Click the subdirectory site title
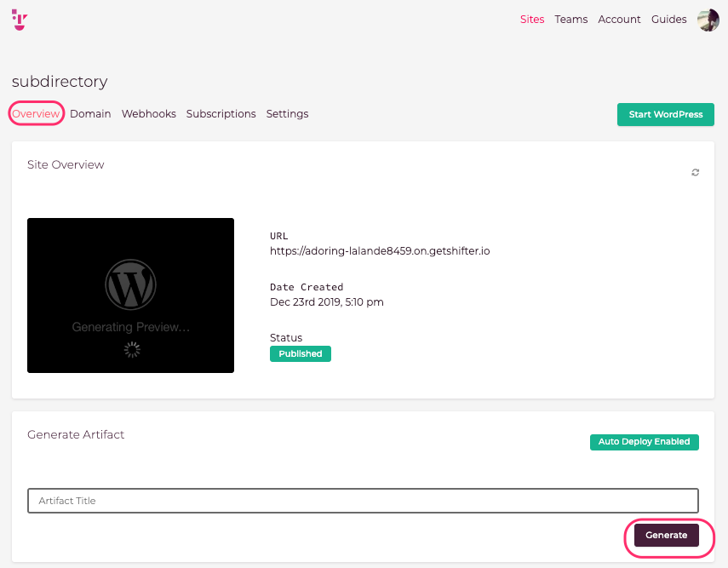This screenshot has height=568, width=728. coord(60,81)
